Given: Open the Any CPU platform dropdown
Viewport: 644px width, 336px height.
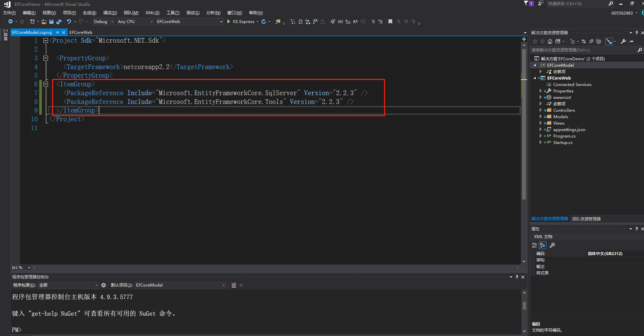Looking at the screenshot, I should [x=135, y=22].
